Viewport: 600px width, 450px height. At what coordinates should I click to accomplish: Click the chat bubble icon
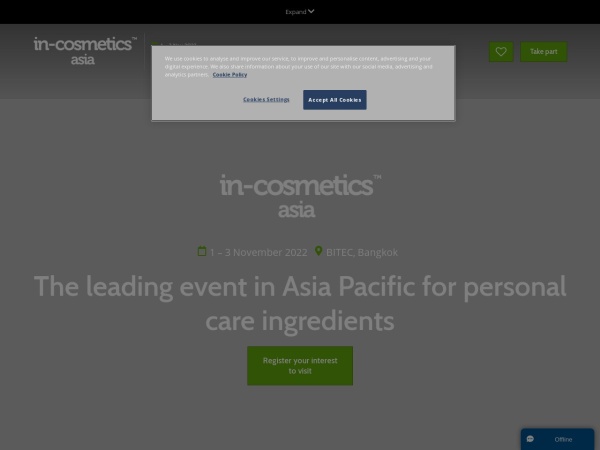(x=530, y=439)
